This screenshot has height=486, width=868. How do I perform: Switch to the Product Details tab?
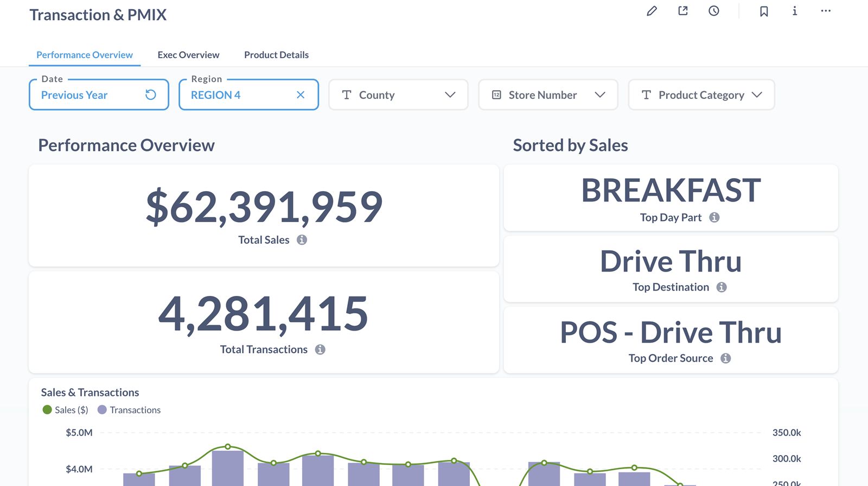click(276, 55)
